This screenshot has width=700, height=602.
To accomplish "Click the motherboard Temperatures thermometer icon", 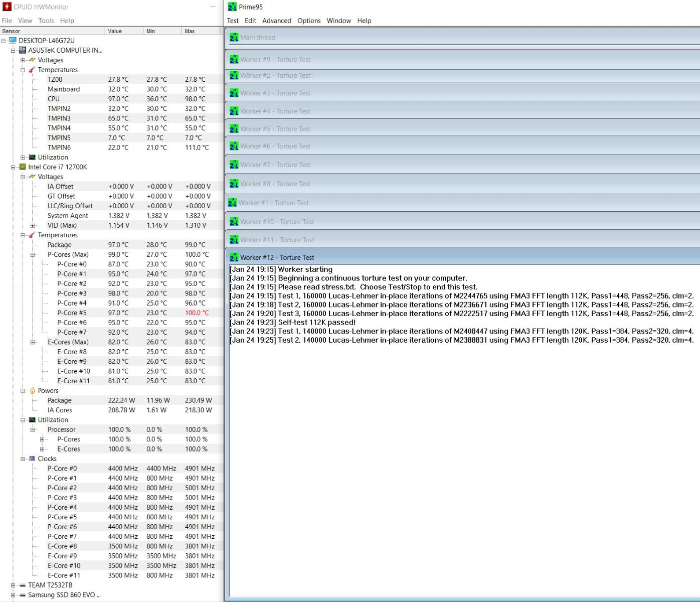I will click(x=32, y=70).
